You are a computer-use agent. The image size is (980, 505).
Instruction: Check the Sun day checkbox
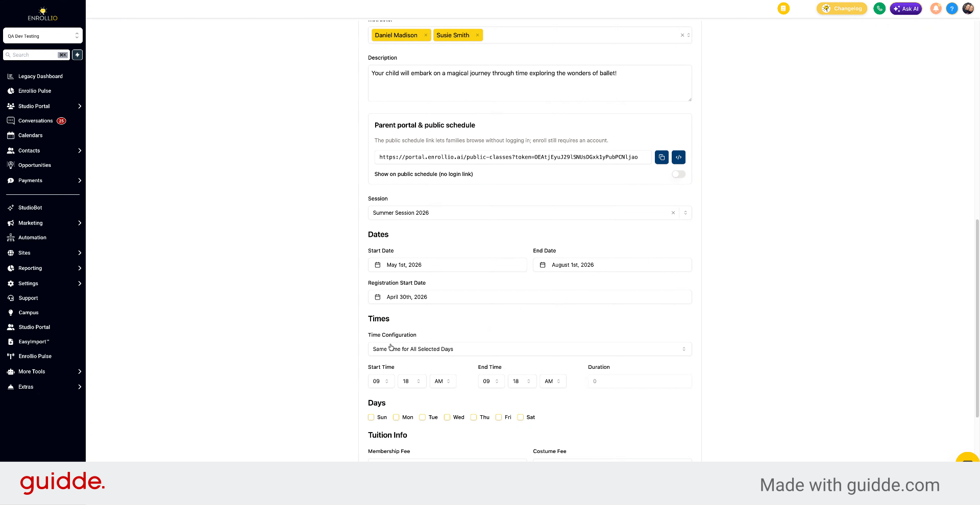pyautogui.click(x=371, y=417)
